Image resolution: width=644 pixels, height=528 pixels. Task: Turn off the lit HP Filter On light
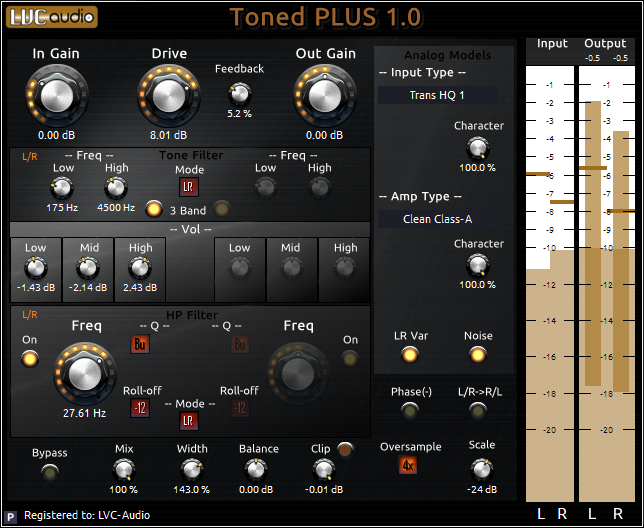[x=30, y=359]
